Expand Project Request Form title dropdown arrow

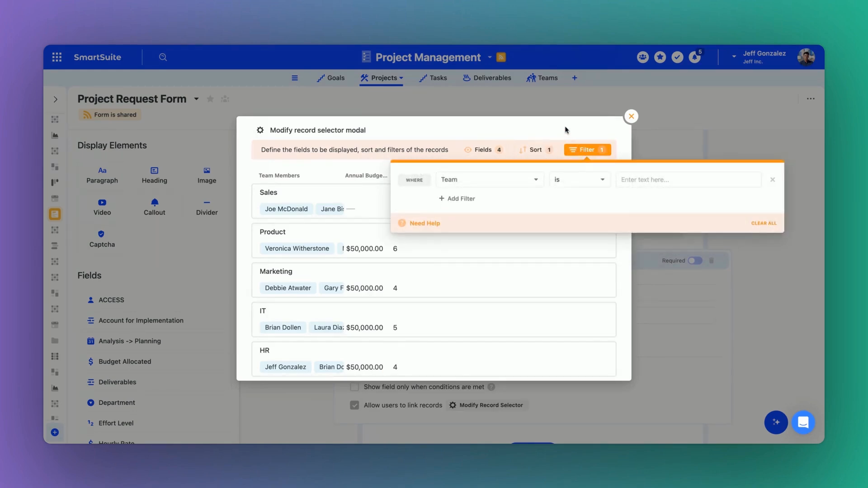(196, 99)
